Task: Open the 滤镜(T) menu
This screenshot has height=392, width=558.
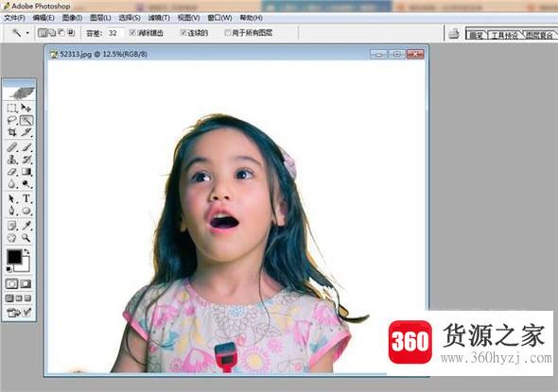Action: point(159,18)
